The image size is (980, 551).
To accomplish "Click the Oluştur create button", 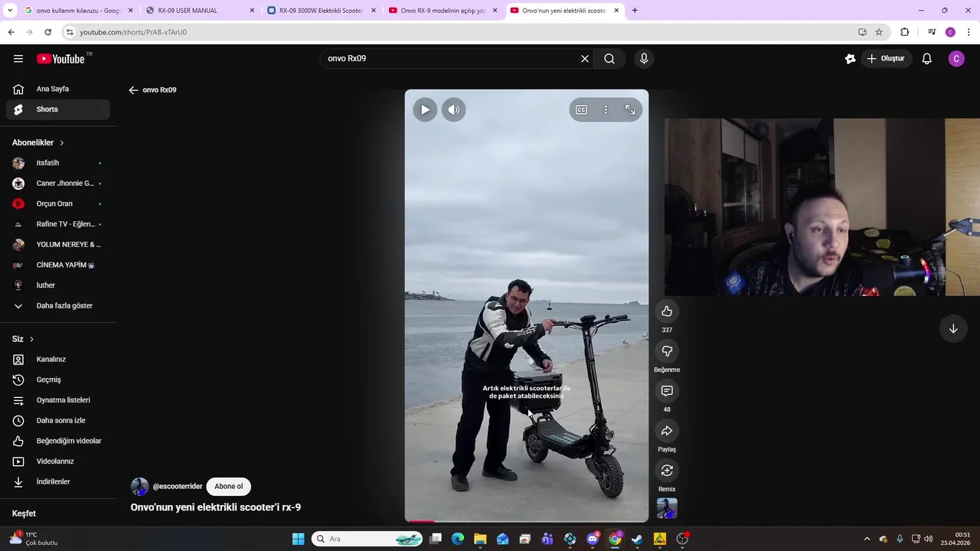I will [886, 59].
